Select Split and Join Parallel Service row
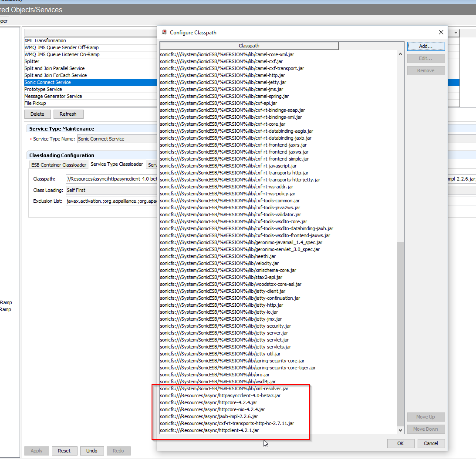 91,68
